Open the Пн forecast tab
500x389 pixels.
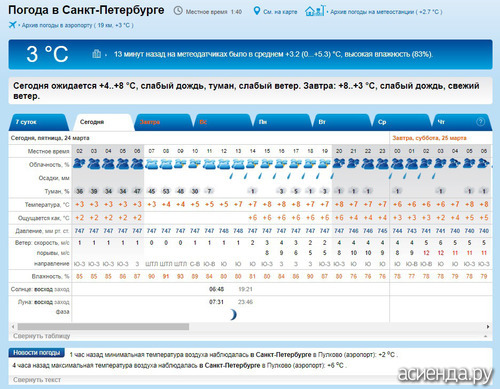(x=283, y=122)
